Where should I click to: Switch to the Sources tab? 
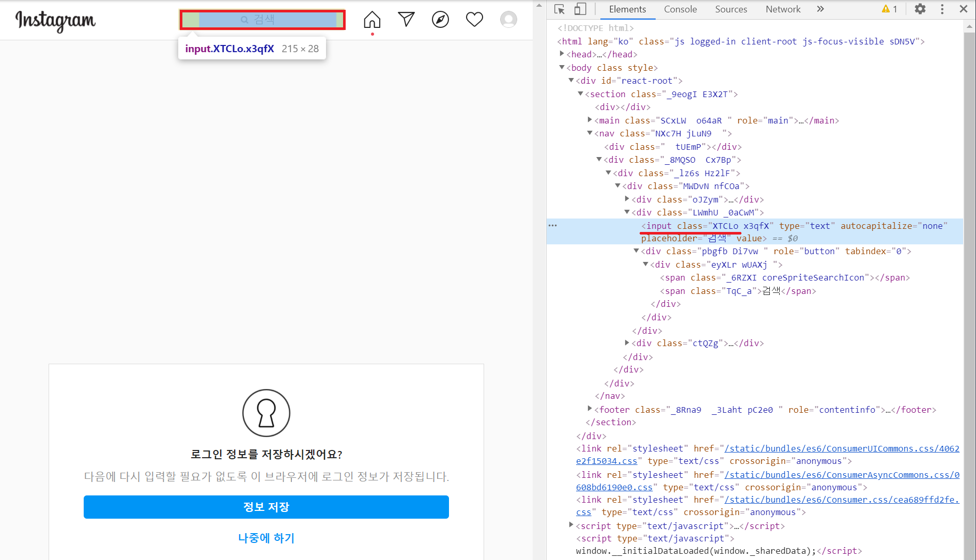point(731,9)
